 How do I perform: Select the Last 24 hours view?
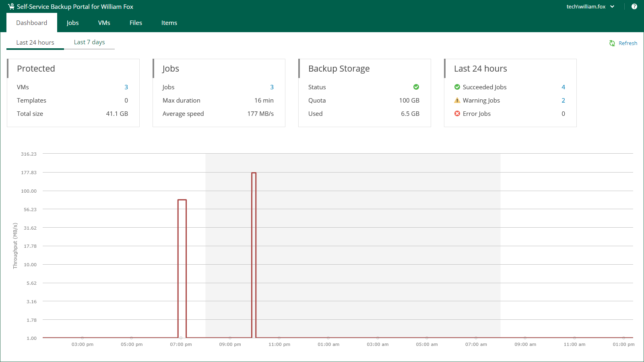pyautogui.click(x=35, y=43)
